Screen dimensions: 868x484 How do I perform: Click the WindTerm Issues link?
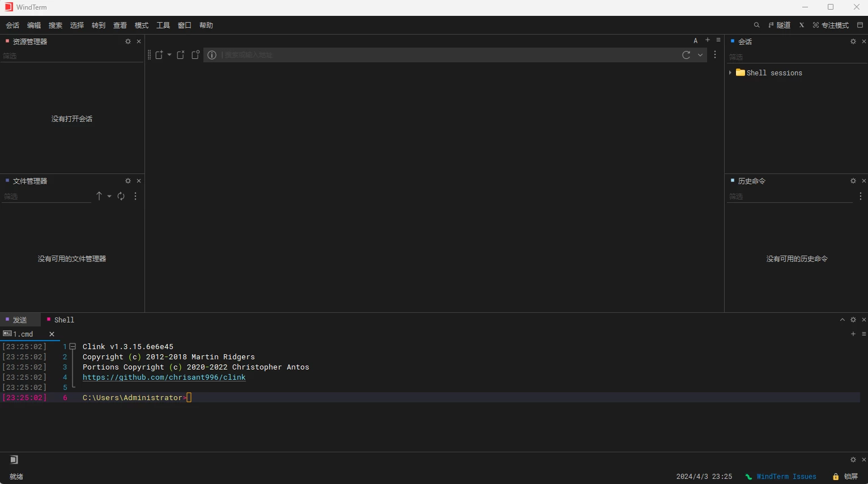click(786, 477)
